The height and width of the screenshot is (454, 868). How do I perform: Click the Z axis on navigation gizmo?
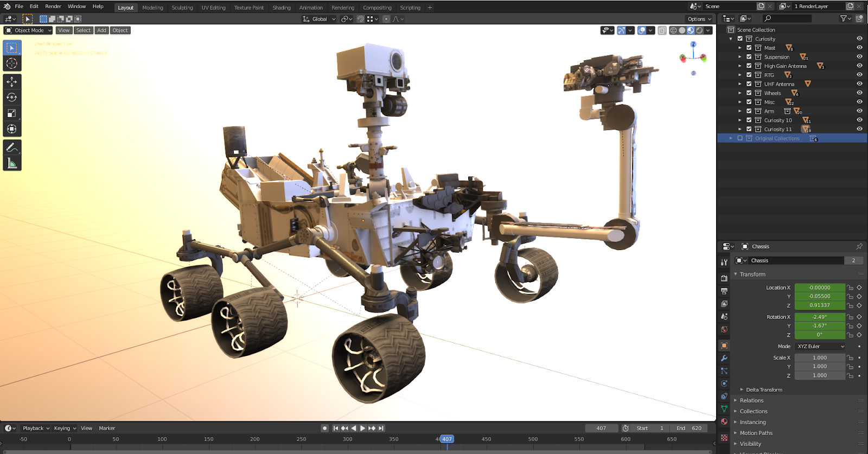coord(693,44)
